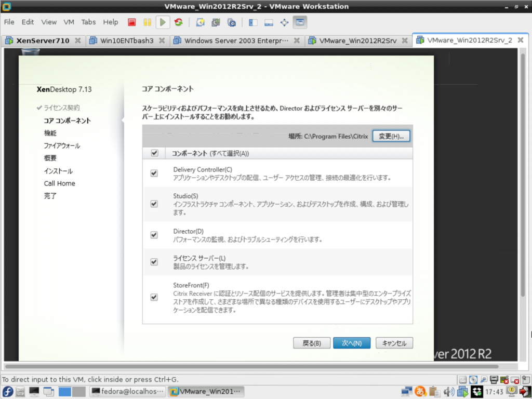The image size is (532, 399).
Task: Click the Japanese input method tray icon
Action: [420, 392]
